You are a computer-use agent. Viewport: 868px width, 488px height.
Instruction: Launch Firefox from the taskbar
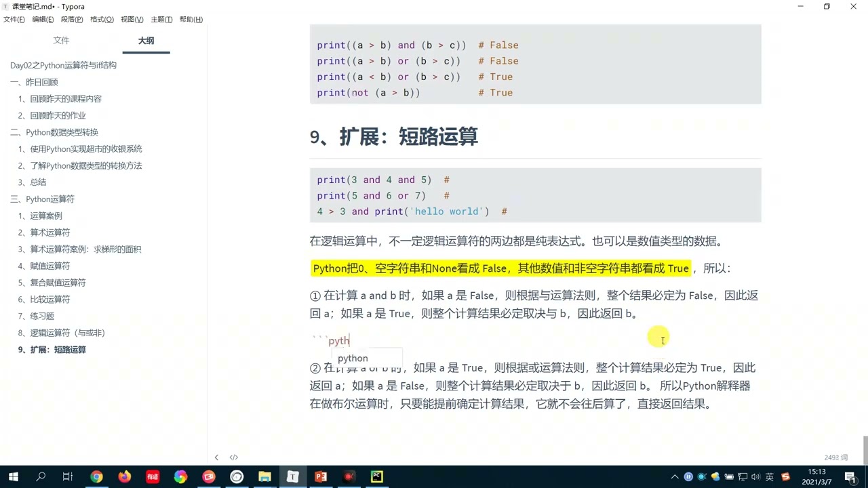point(124,476)
